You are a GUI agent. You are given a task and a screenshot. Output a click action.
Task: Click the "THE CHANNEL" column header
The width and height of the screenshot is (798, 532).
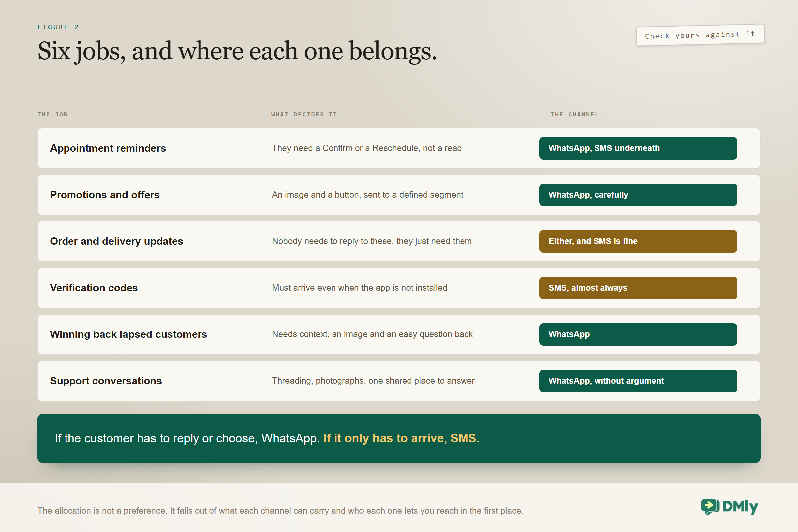[575, 115]
